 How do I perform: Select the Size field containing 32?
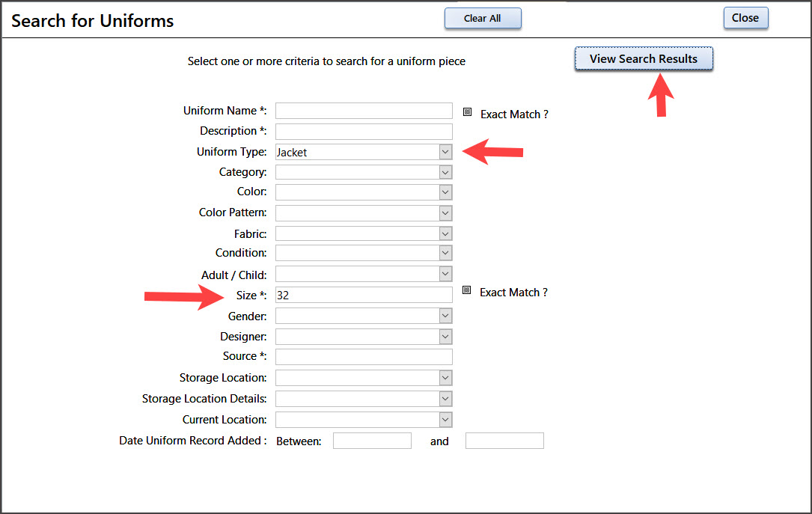364,295
